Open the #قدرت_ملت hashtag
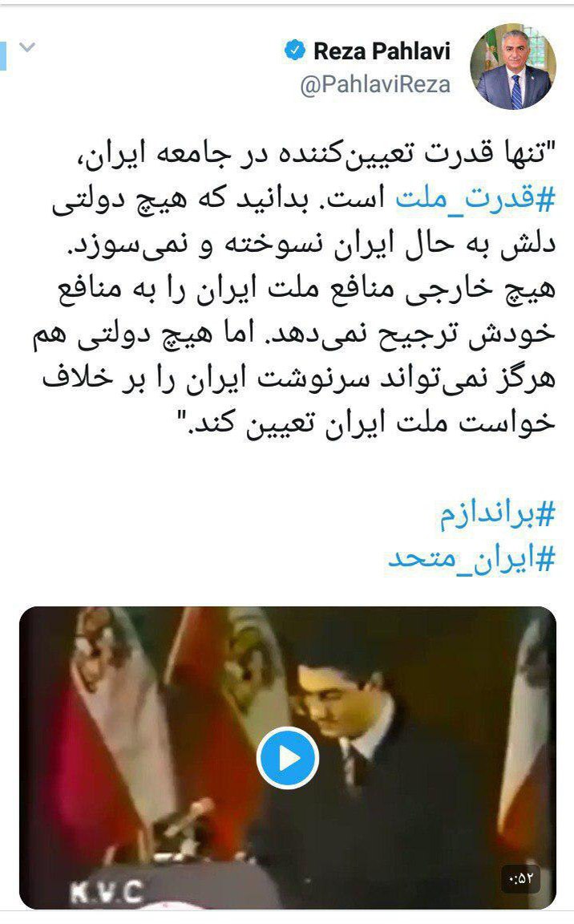 click(x=475, y=199)
